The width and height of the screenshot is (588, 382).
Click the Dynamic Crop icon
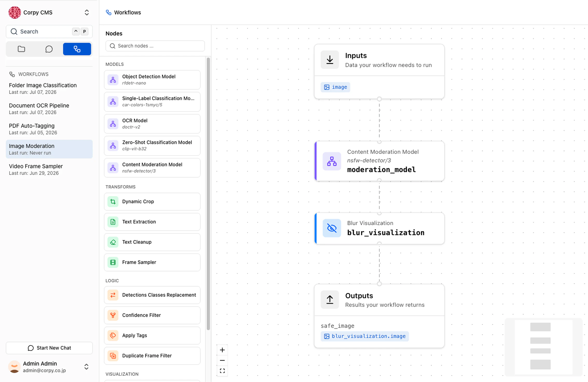[x=113, y=201]
